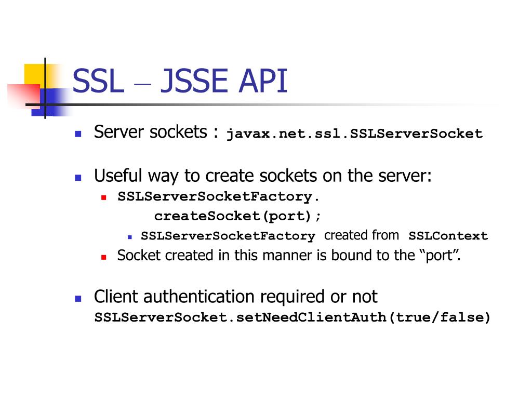Click "Socket created in this manner is bound" line

click(x=289, y=255)
